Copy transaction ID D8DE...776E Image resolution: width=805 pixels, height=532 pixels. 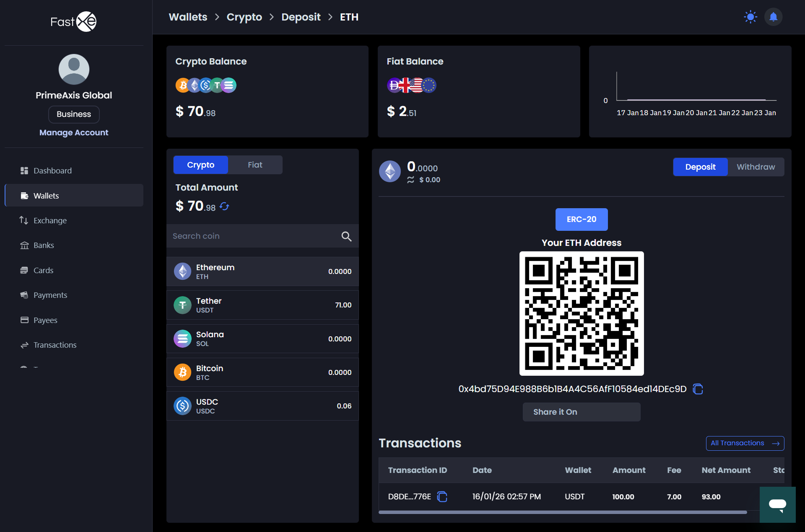click(x=442, y=497)
